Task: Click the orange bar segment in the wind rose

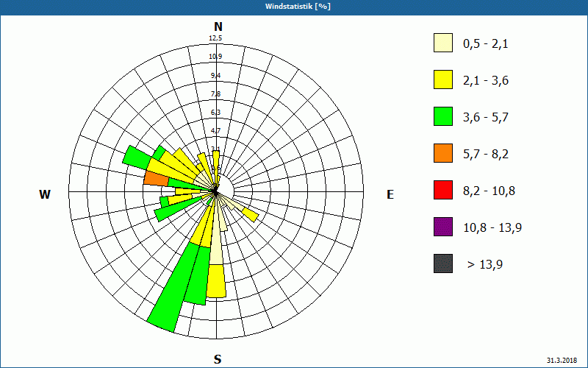Action: (156, 178)
